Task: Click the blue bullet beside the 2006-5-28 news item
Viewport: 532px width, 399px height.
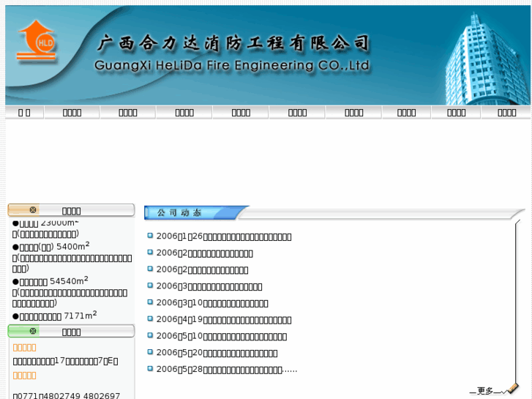Action: point(150,368)
